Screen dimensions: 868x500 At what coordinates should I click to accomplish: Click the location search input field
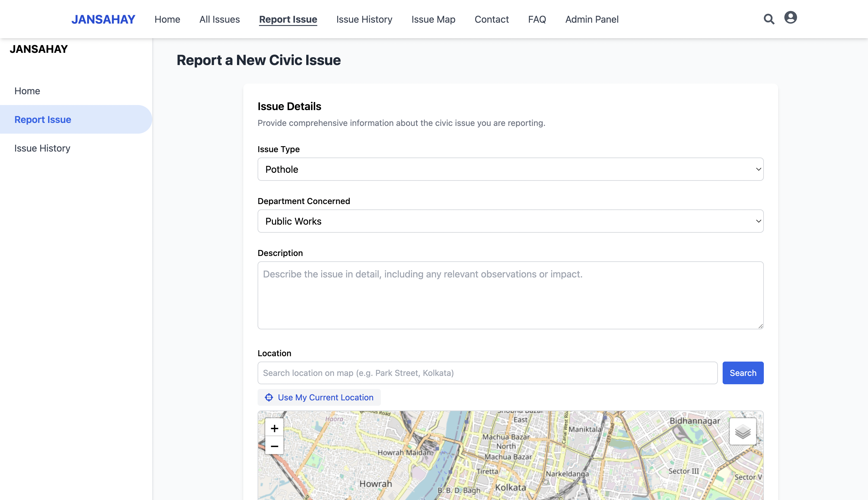point(487,373)
